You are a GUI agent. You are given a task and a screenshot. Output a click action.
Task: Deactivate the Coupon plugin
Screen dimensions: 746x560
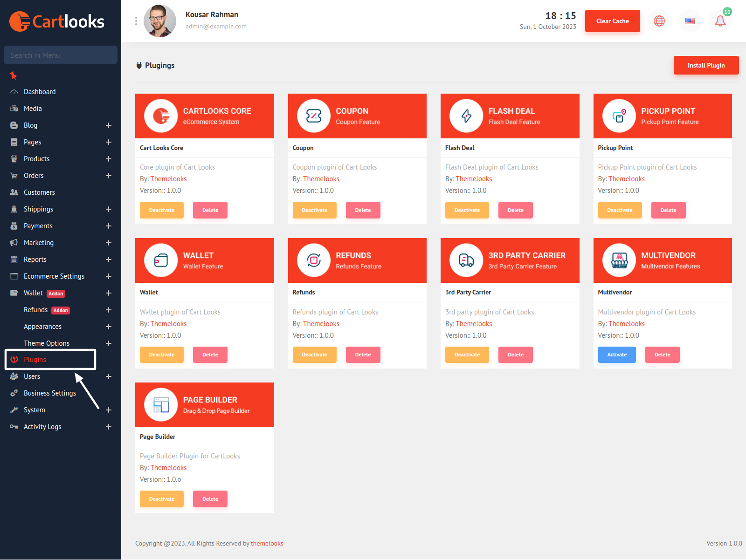pyautogui.click(x=314, y=210)
